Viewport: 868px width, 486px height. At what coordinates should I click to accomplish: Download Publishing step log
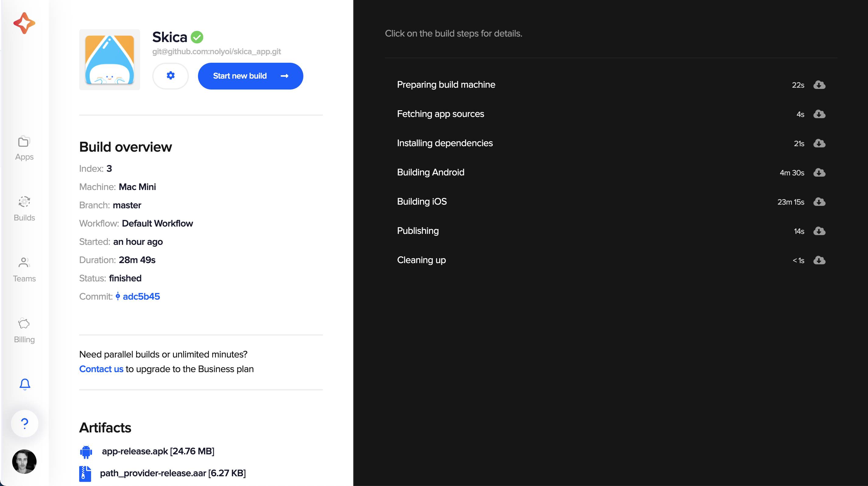tap(819, 231)
